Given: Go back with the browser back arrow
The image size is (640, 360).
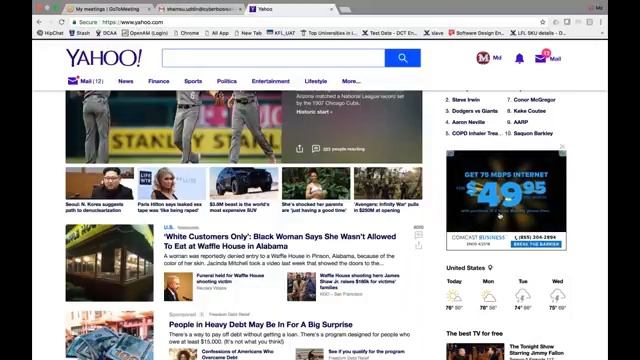Looking at the screenshot, I should pyautogui.click(x=39, y=22).
